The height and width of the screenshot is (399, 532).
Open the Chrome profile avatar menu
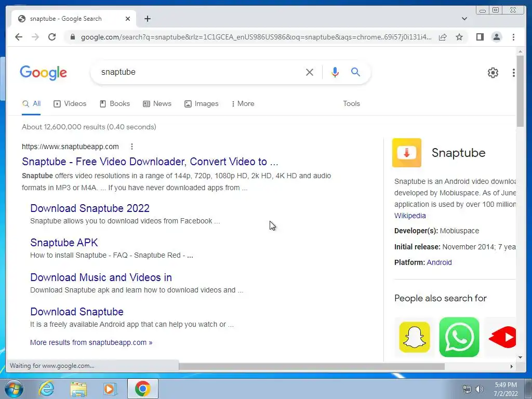click(496, 37)
